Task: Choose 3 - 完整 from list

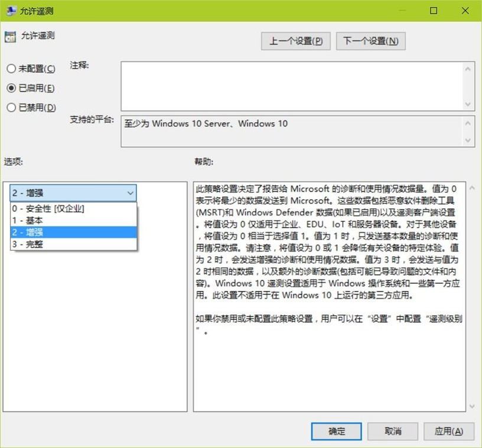Action: click(73, 244)
